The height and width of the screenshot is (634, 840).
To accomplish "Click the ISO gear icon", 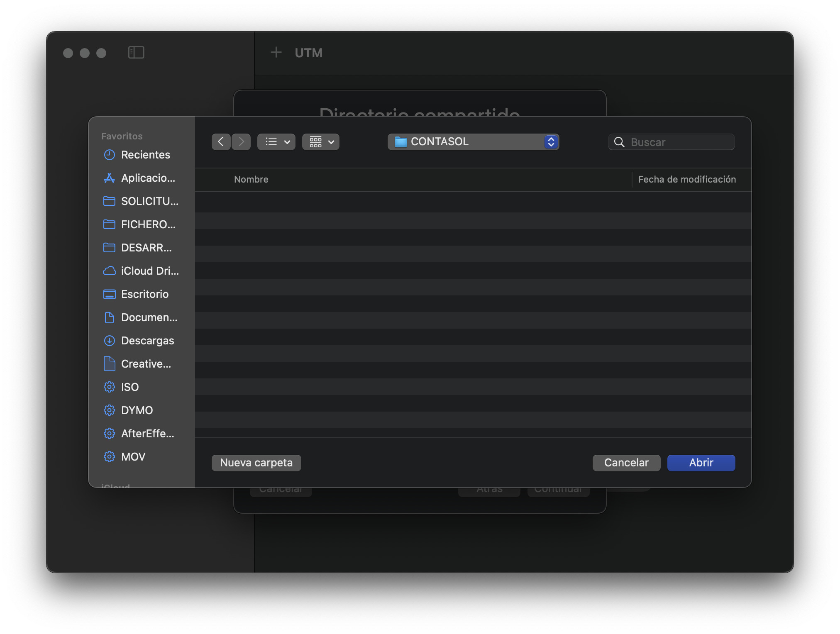I will tap(109, 387).
